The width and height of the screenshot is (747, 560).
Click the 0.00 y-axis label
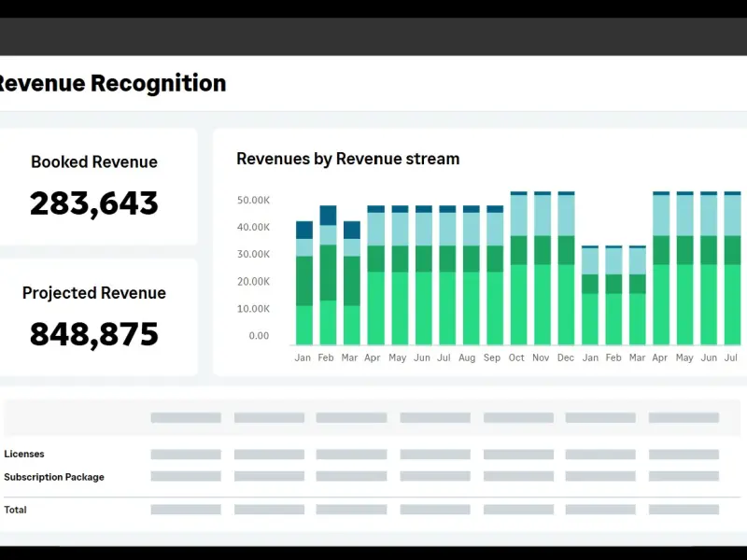click(259, 336)
